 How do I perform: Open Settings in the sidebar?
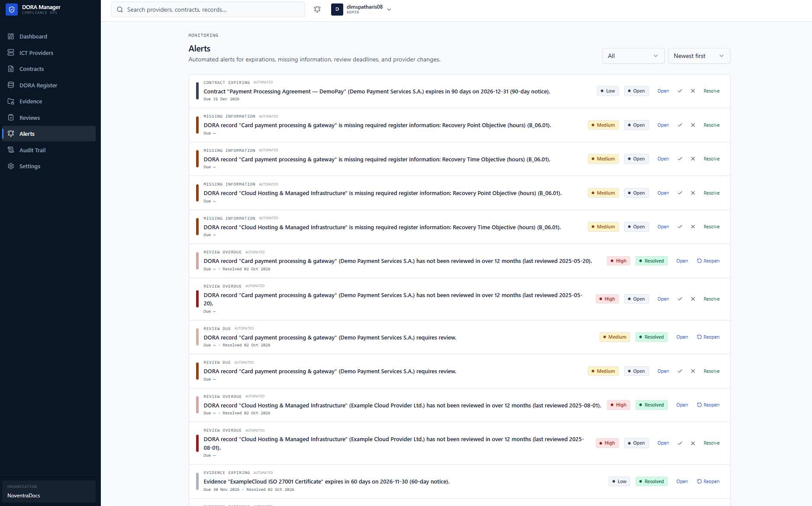[x=49, y=166]
